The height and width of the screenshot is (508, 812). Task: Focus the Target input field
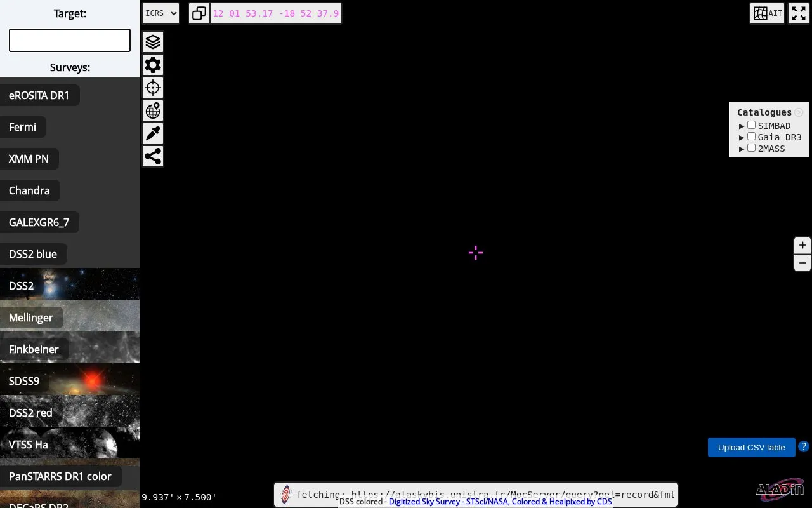(70, 40)
